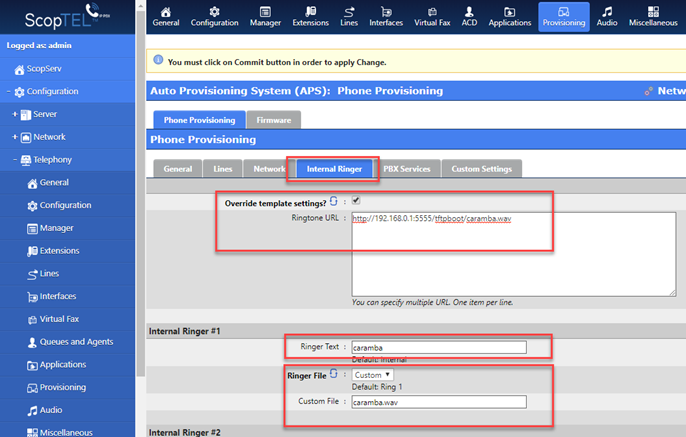The width and height of the screenshot is (686, 437).
Task: Click the sidebar vertical scrollbar
Action: (x=140, y=192)
